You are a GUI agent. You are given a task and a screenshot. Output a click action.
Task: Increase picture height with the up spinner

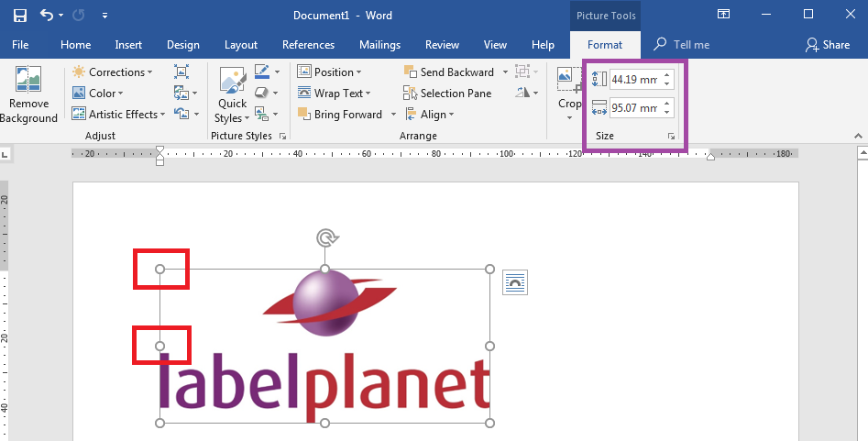click(667, 75)
